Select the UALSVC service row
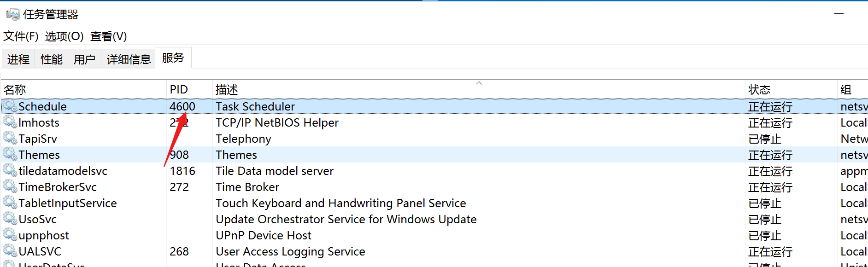 (x=40, y=252)
